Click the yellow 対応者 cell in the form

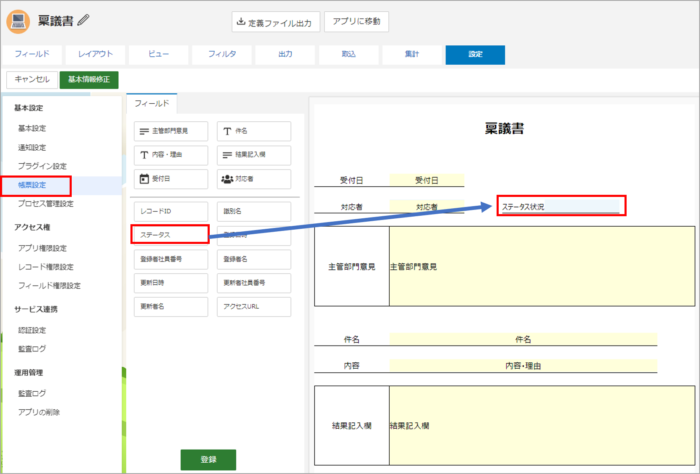[x=427, y=207]
